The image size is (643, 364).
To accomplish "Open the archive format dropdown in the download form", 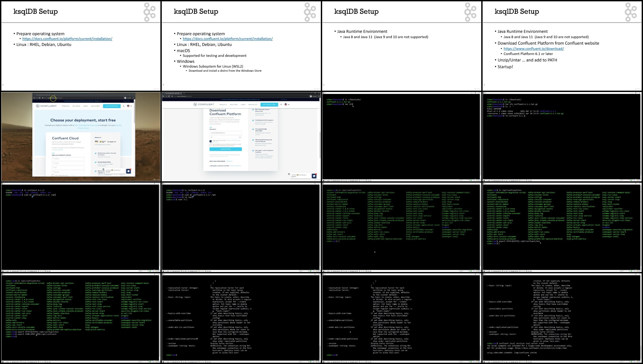I will tap(226, 137).
